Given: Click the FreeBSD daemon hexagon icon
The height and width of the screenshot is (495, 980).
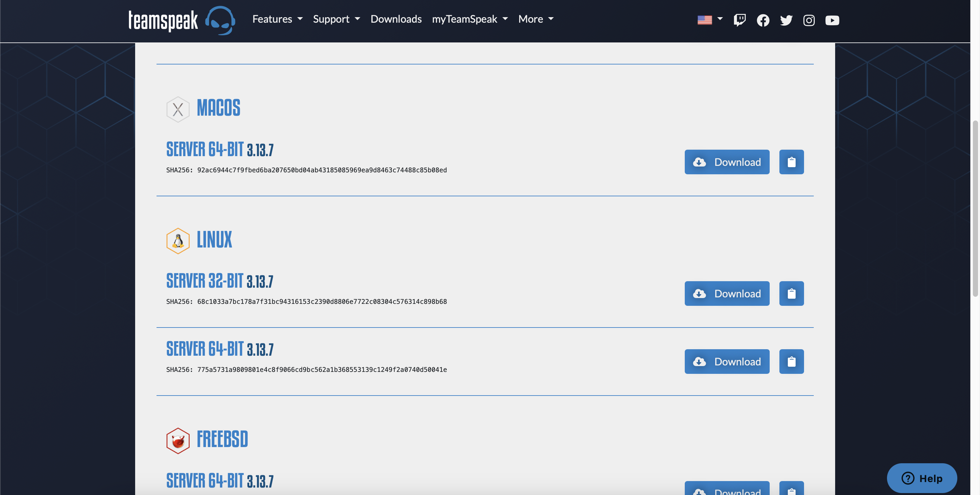Looking at the screenshot, I should pyautogui.click(x=178, y=441).
